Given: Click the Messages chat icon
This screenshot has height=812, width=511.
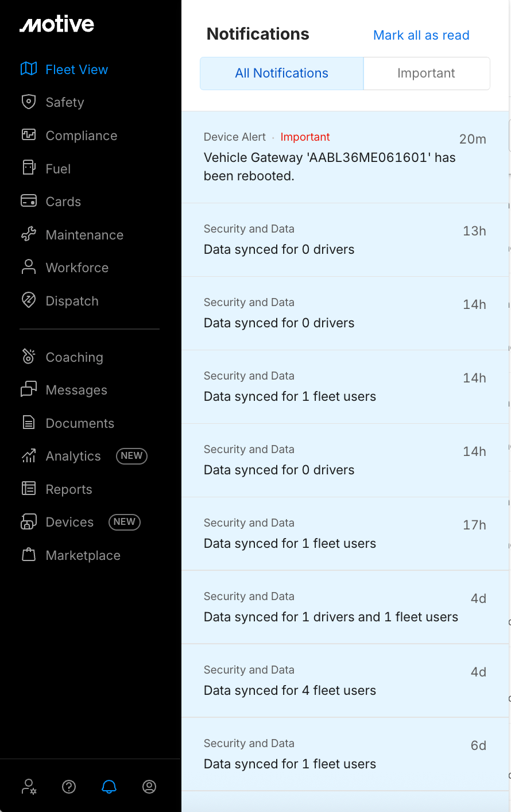Looking at the screenshot, I should pyautogui.click(x=29, y=389).
